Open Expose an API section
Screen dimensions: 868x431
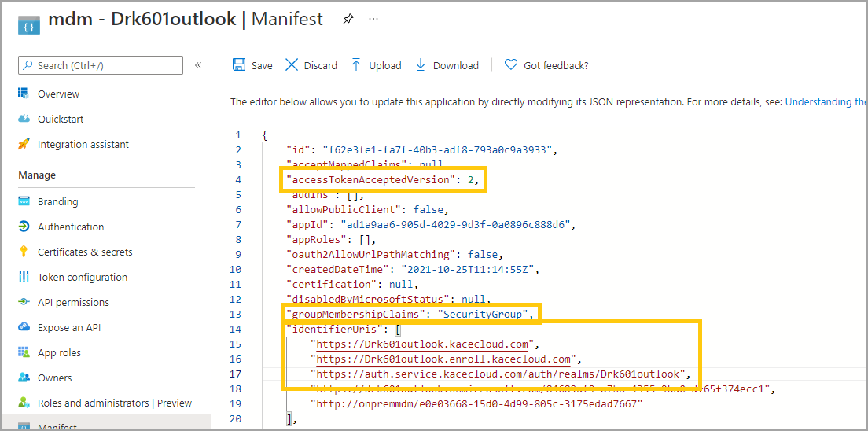[x=69, y=328]
